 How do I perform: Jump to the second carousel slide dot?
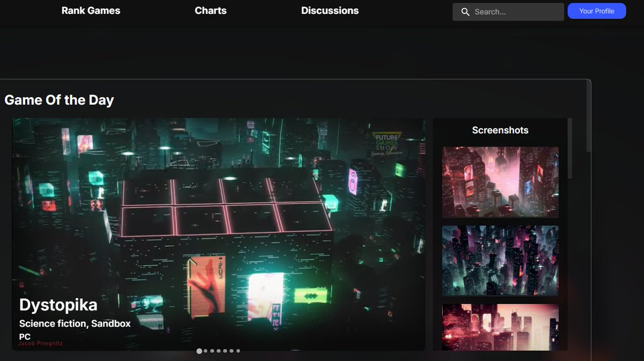(x=206, y=351)
